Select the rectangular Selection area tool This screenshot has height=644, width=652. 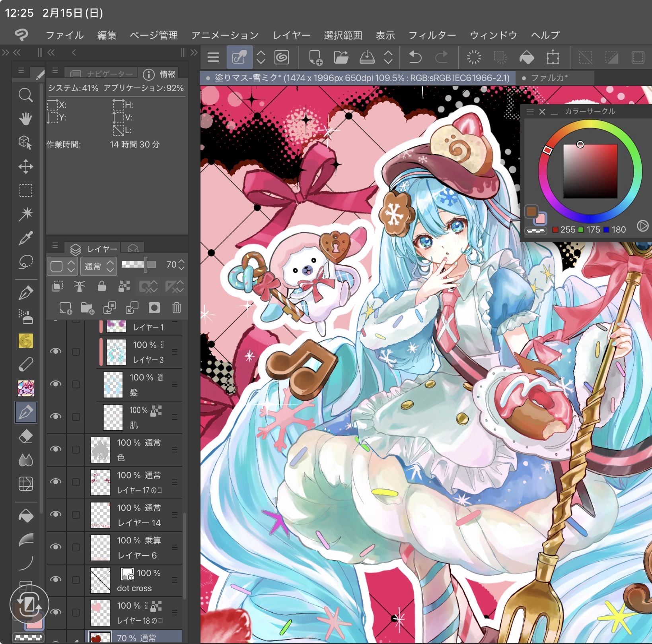[26, 190]
